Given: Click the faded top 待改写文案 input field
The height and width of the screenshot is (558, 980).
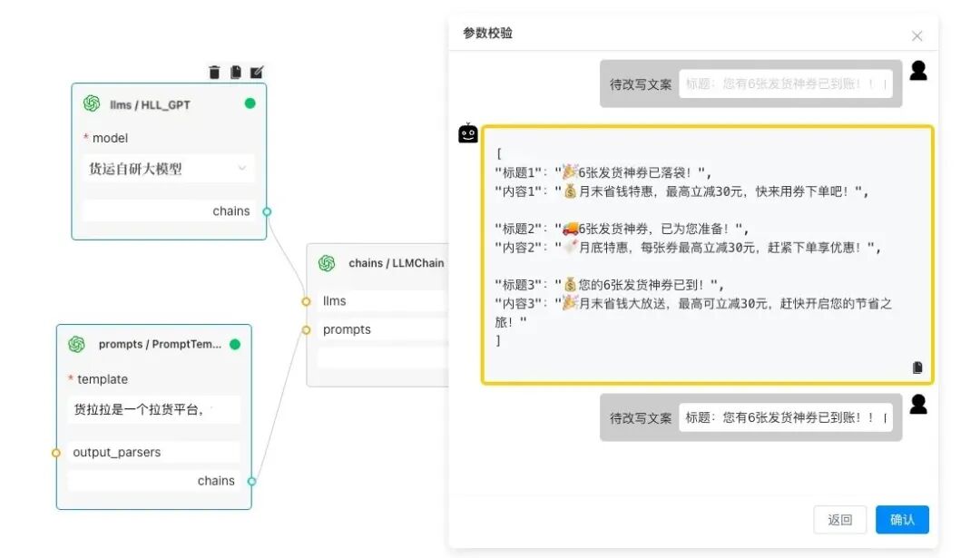Looking at the screenshot, I should click(786, 83).
